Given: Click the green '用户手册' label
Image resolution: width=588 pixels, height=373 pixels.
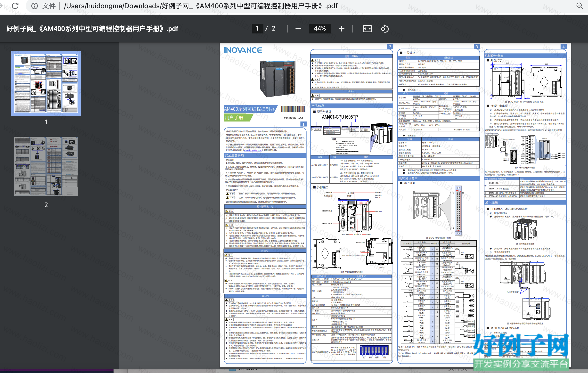Looking at the screenshot, I should tap(234, 118).
